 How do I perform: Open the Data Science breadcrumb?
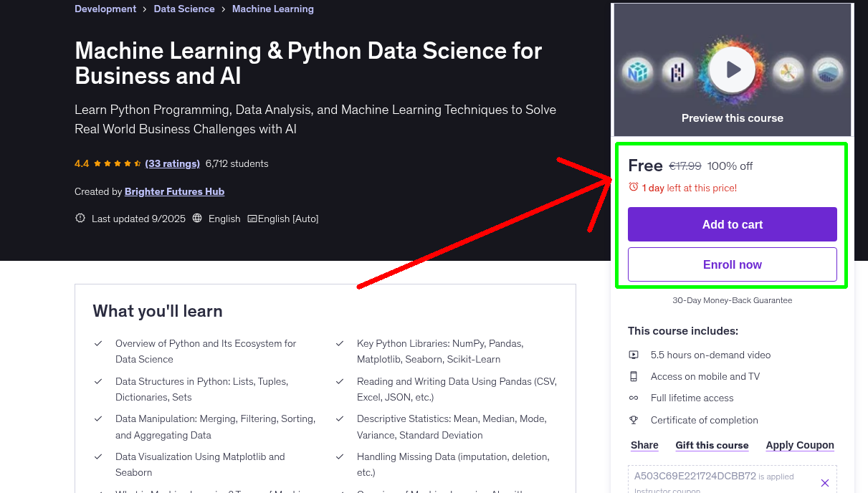tap(183, 9)
